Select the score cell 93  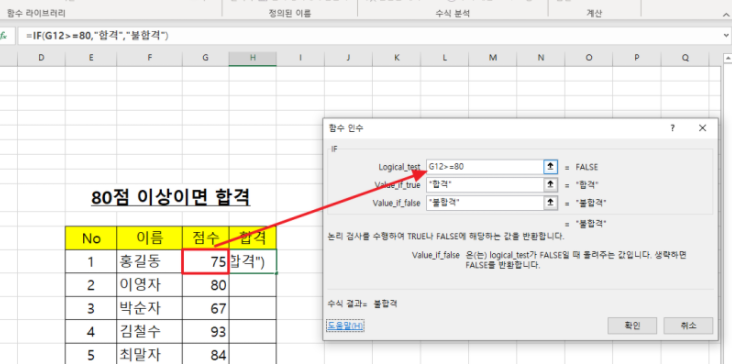tap(205, 331)
